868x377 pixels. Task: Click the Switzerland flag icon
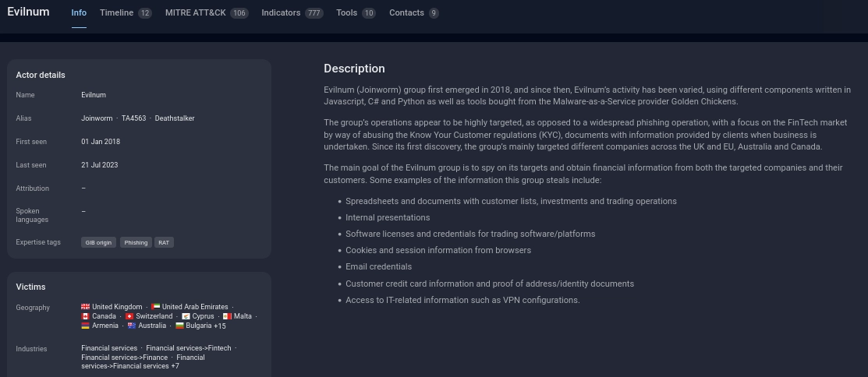tap(129, 316)
